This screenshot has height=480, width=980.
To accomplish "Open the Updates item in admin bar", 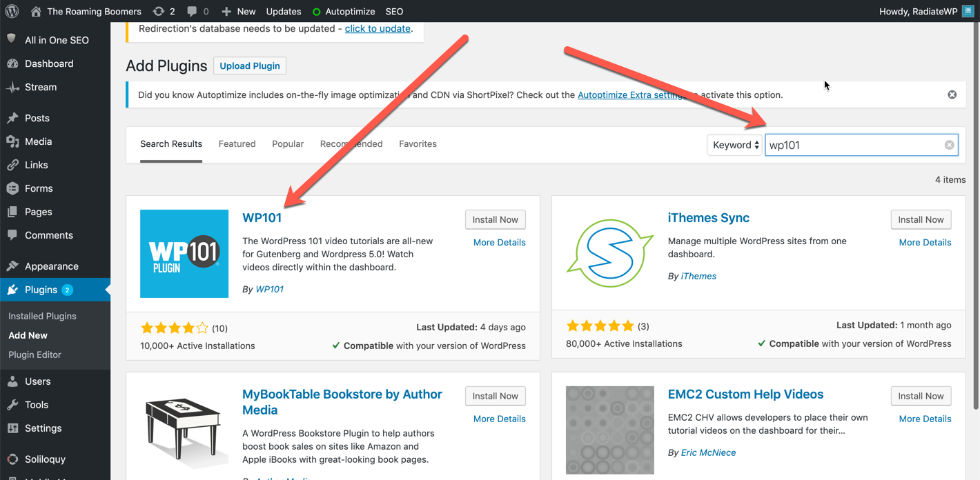I will 284,11.
